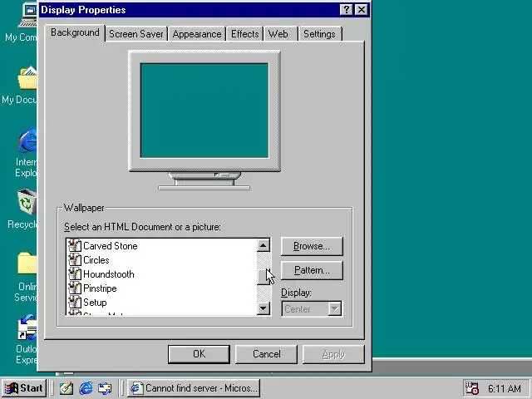Viewport: 532px width, 399px height.
Task: Switch to the Background tab
Action: [x=75, y=33]
